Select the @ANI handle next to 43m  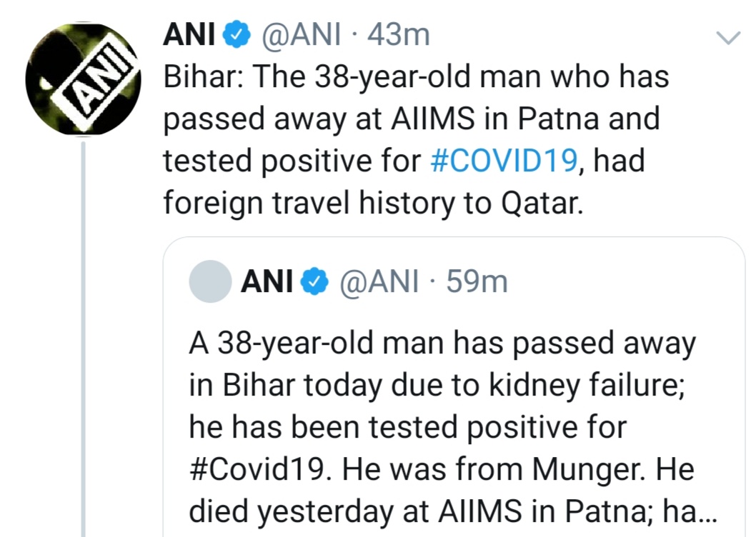click(301, 35)
